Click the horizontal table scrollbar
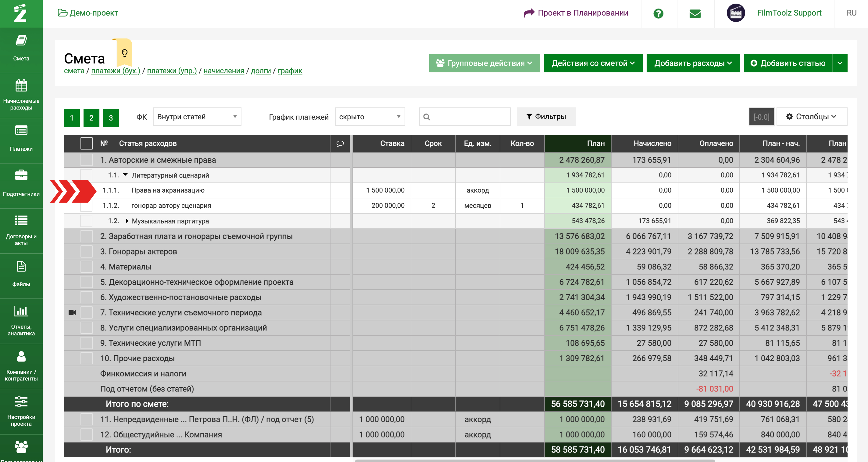This screenshot has height=462, width=868. tap(534, 460)
